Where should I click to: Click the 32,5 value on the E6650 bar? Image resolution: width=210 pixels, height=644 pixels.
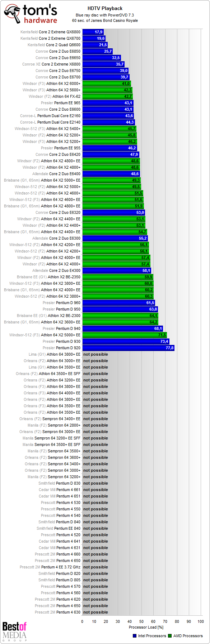[116, 58]
